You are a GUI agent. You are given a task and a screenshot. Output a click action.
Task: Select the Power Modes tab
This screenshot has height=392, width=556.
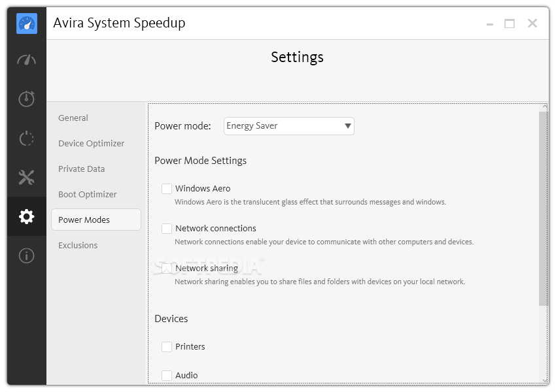click(x=96, y=220)
